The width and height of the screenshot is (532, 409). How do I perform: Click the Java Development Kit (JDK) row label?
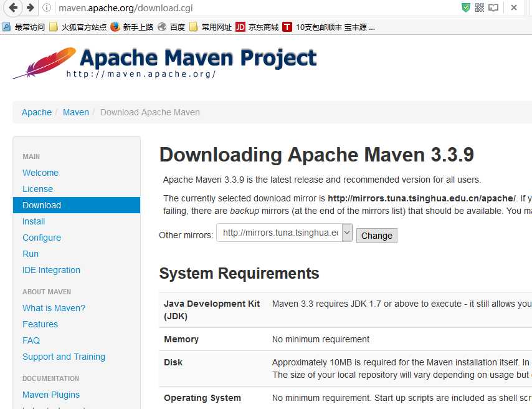pos(212,310)
